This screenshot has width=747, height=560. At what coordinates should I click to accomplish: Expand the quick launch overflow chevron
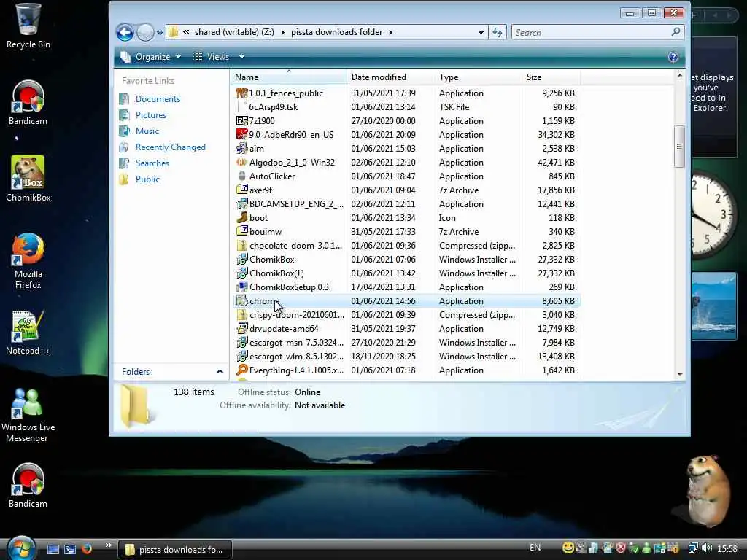point(108,545)
